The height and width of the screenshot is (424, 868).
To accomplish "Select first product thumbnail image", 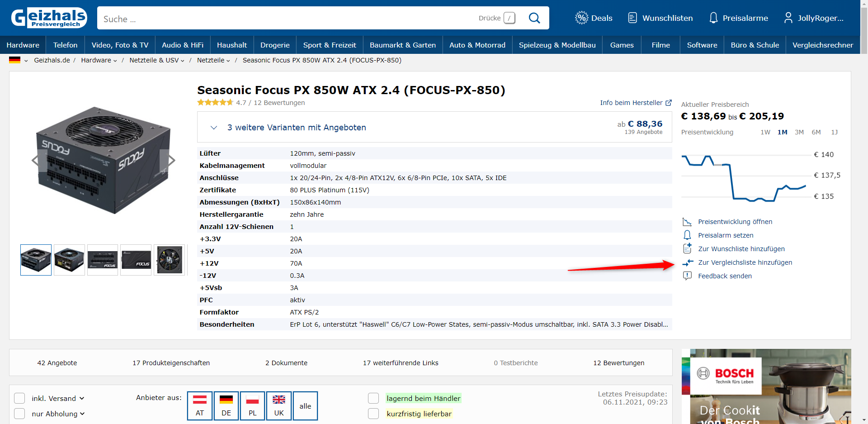I will pyautogui.click(x=36, y=260).
